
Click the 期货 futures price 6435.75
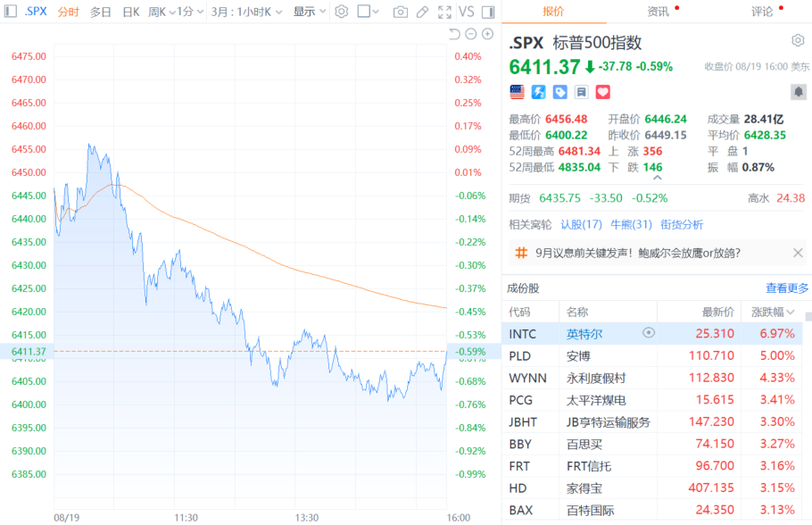click(559, 198)
